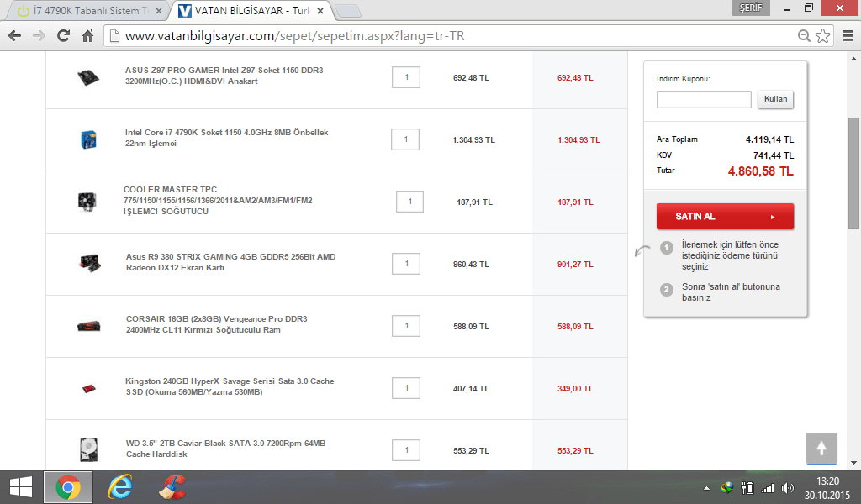Open the Windows Start button

[x=21, y=487]
